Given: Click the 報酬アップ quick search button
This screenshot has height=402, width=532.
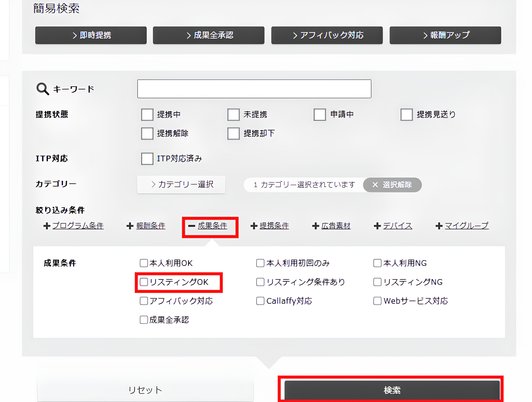Looking at the screenshot, I should click(x=445, y=35).
